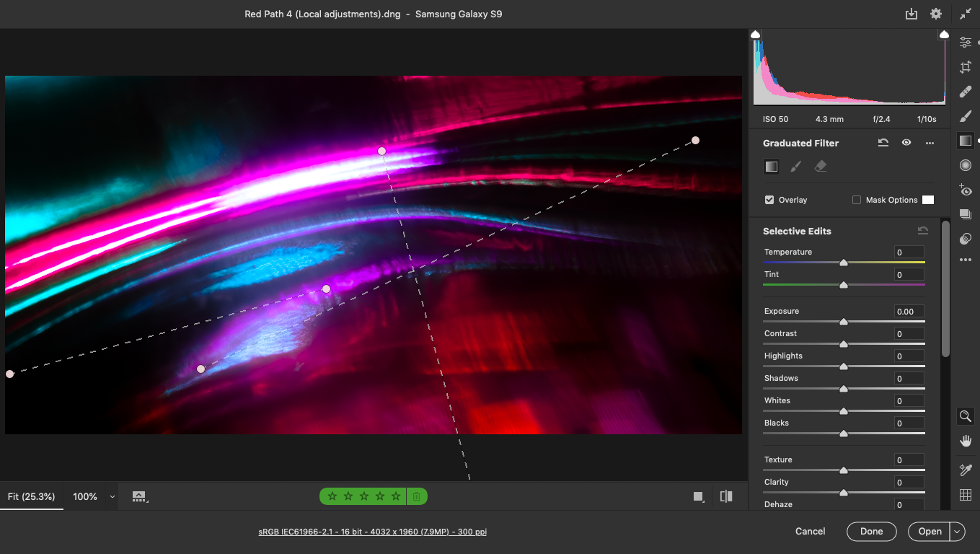Open more image settings in right toolbar

(x=966, y=260)
